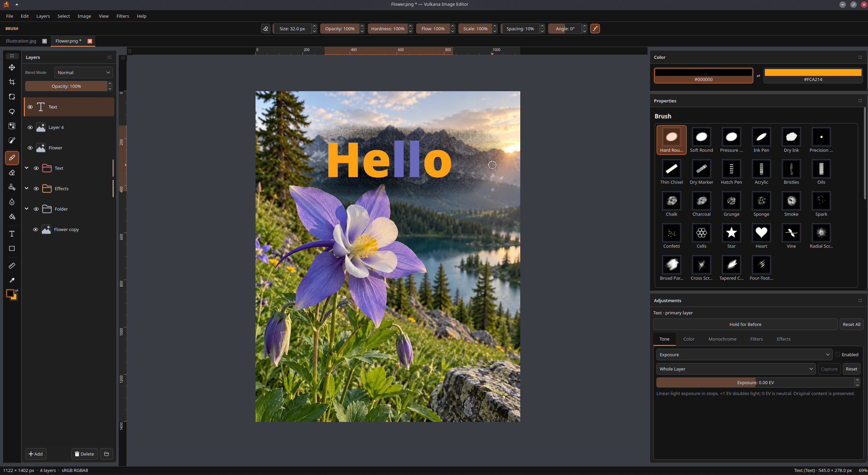Click the Add layer button
868x475 pixels.
[x=36, y=454]
